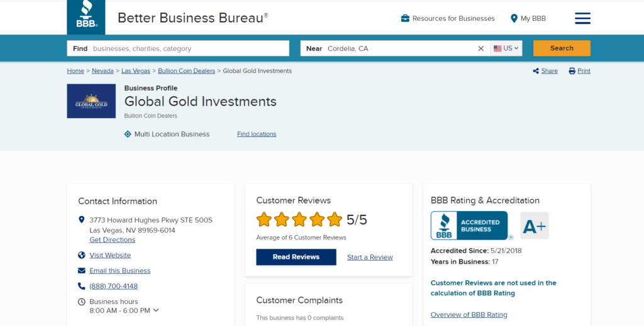Click the envelope icon next to Email this Business

tap(81, 271)
